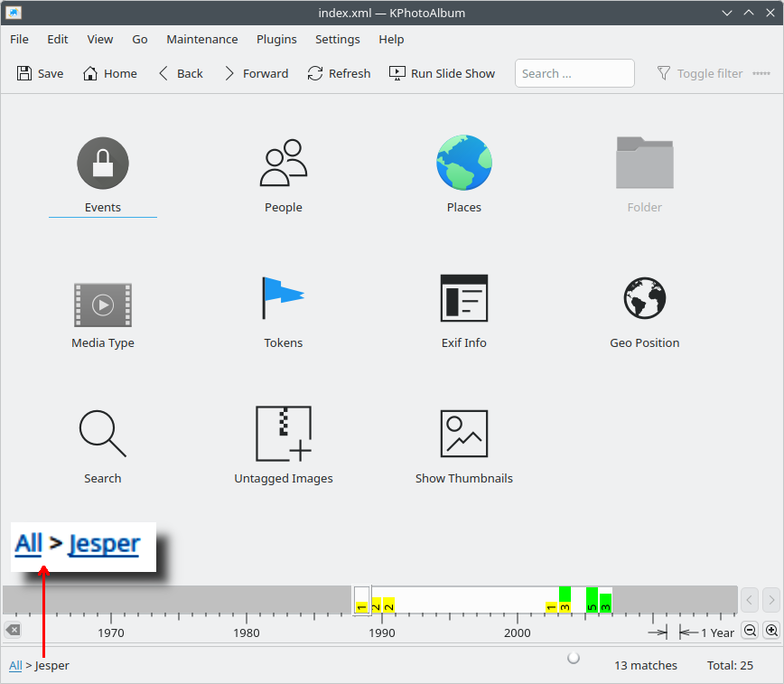Viewport: 784px width, 684px height.
Task: Open the Go menu
Action: pos(139,40)
